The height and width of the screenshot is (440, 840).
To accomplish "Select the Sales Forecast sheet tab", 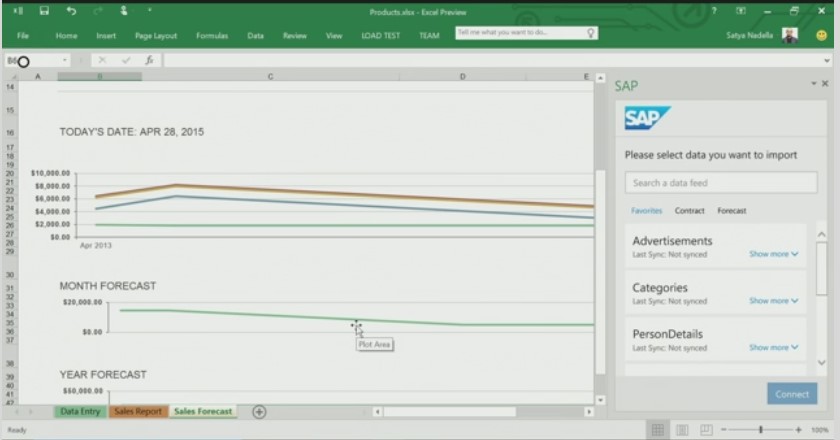I will pos(203,411).
